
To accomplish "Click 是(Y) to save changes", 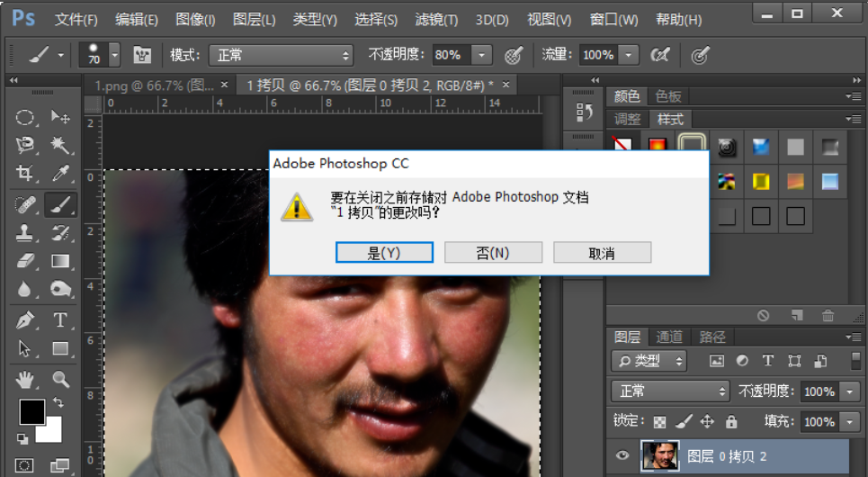I will [384, 253].
